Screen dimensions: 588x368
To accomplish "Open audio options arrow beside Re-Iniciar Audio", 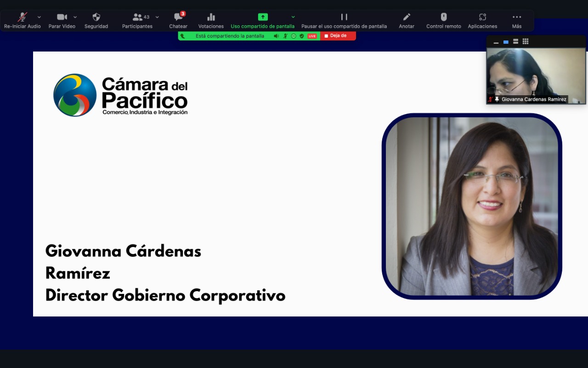I will point(39,17).
